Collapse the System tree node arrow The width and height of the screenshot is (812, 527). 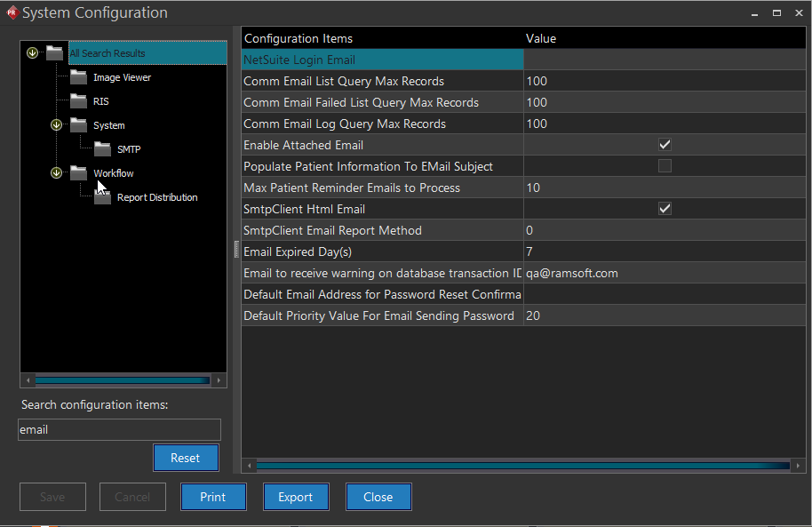point(57,125)
